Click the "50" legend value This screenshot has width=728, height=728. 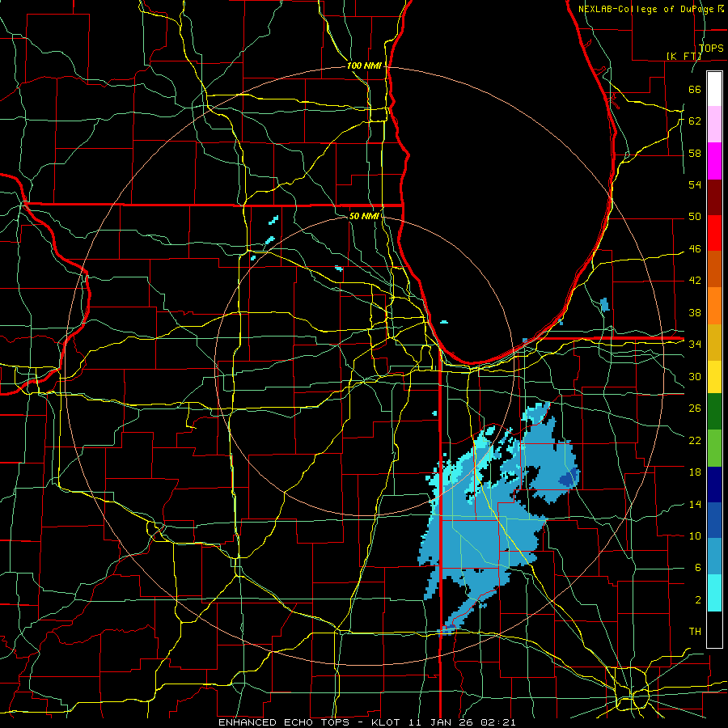click(695, 216)
